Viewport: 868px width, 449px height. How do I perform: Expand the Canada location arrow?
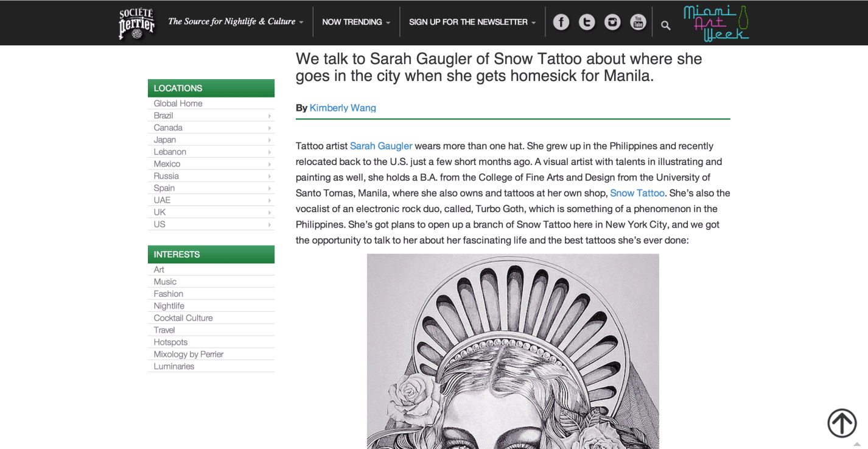[269, 128]
